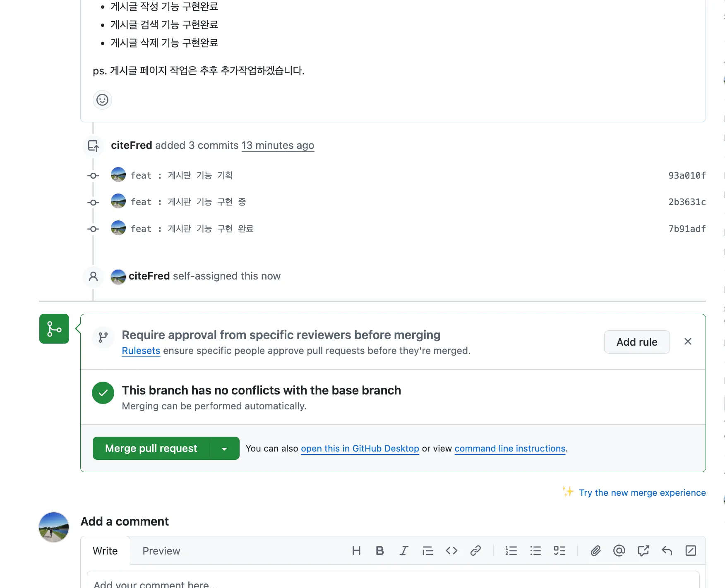Insert code formatting in the comment
Image resolution: width=725 pixels, height=588 pixels.
(x=451, y=551)
